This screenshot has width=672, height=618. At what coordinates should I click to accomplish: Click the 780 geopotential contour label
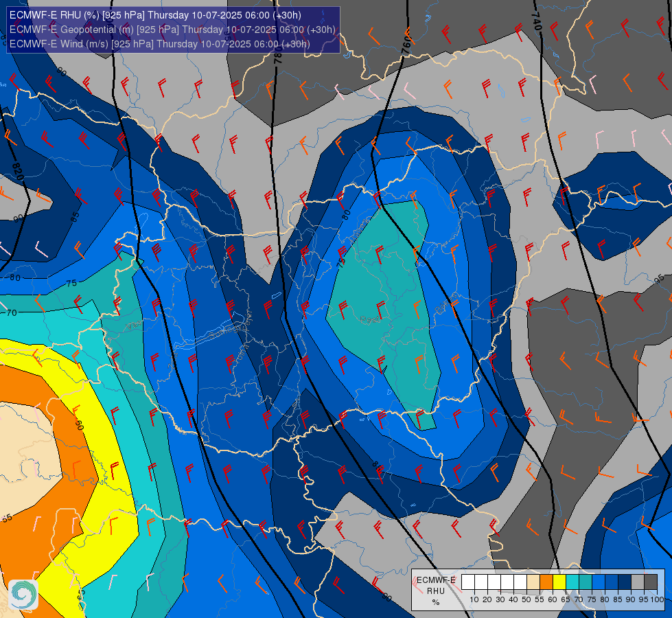click(278, 54)
